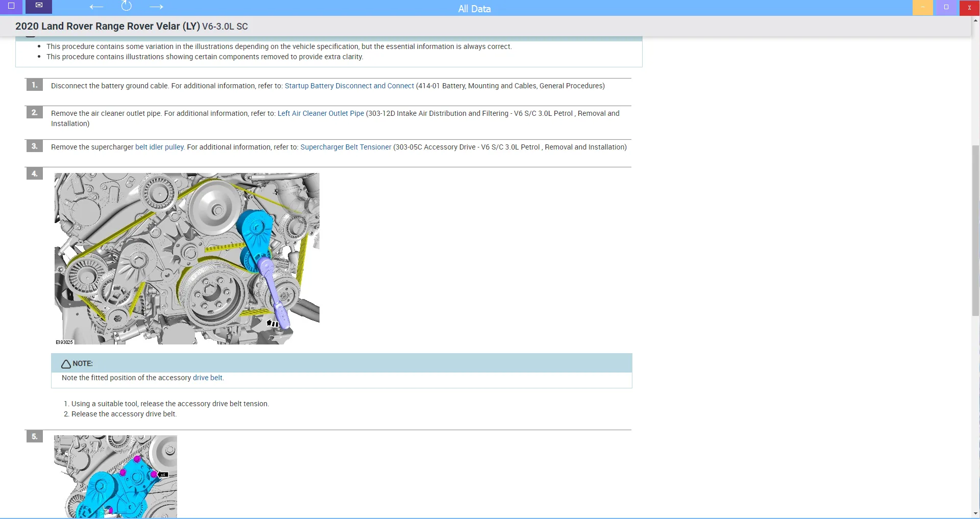The image size is (980, 519).
Task: Go back with the left arrow
Action: point(96,7)
